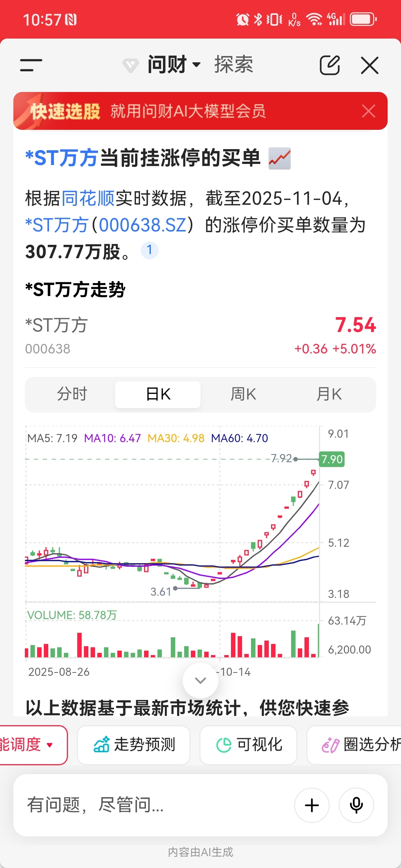Open the 能调度 dropdown chip
Image resolution: width=401 pixels, height=868 pixels.
click(33, 745)
